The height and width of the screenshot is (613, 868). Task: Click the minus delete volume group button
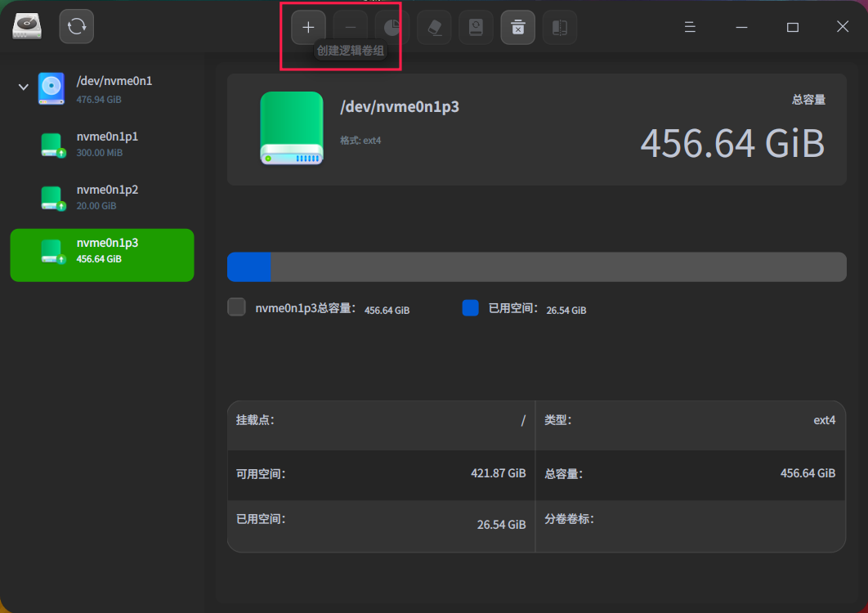pyautogui.click(x=351, y=27)
